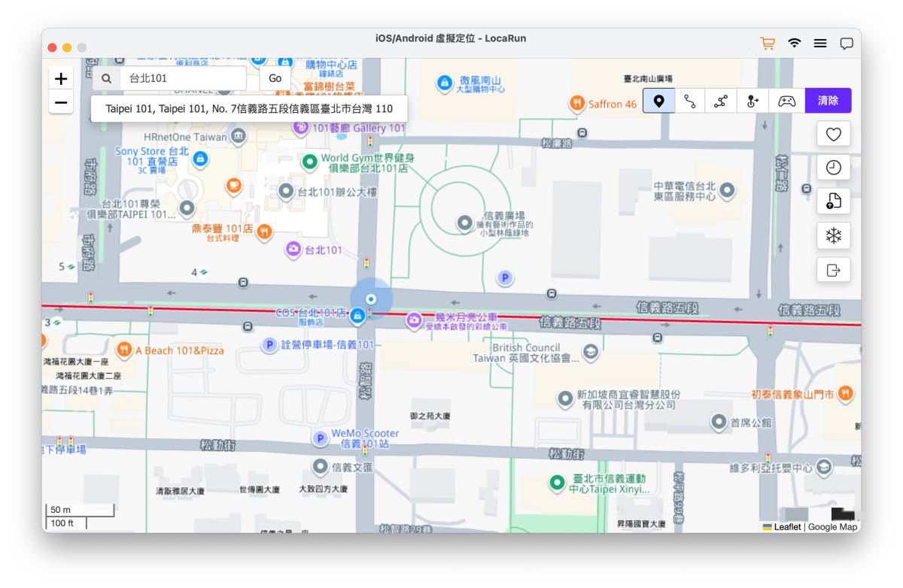Click the 中華電信台北東區服務中心 label

coord(685,191)
